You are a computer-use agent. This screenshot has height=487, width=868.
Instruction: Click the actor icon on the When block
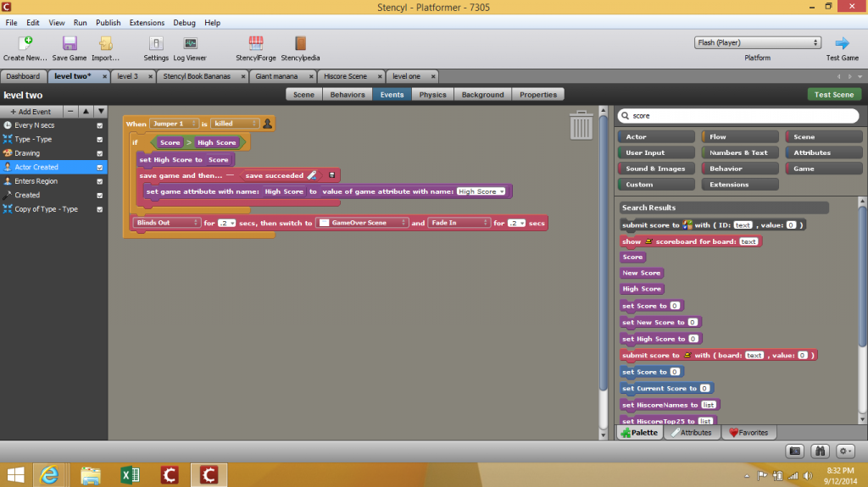[x=267, y=124]
